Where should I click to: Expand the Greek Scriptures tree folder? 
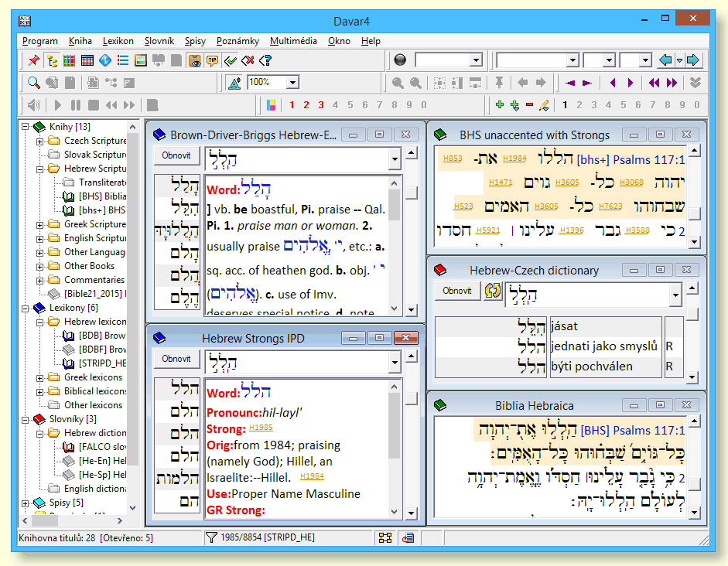pyautogui.click(x=40, y=224)
